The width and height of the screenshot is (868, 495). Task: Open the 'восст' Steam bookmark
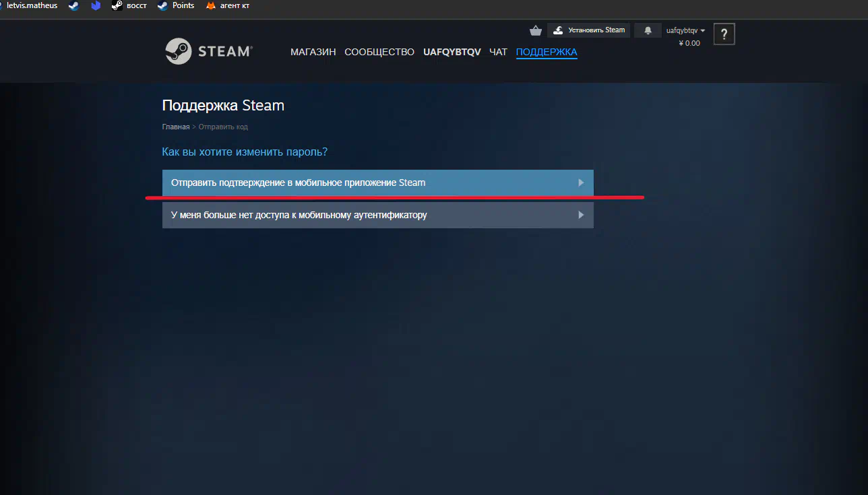(128, 5)
